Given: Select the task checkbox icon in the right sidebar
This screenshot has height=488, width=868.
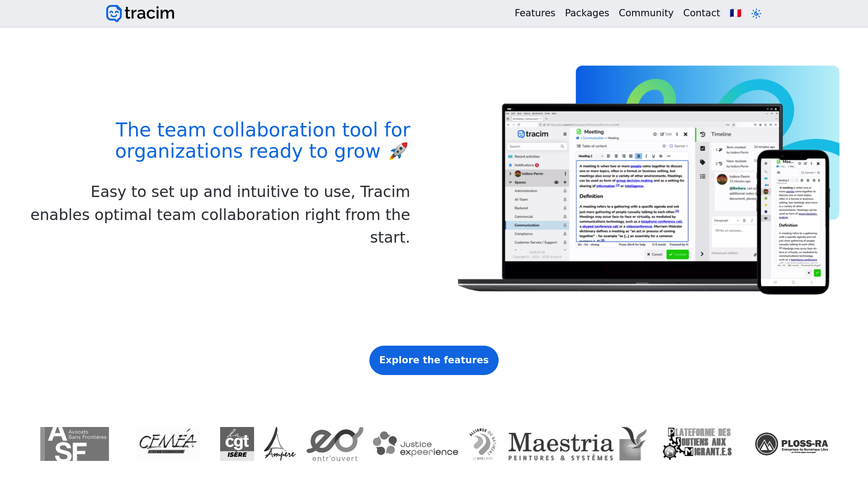Looking at the screenshot, I should (703, 148).
